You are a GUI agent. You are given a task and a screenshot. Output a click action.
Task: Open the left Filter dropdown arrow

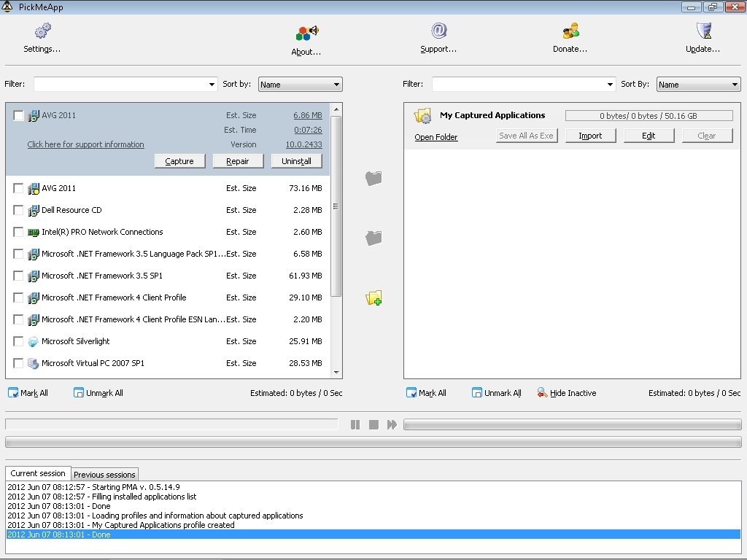[x=212, y=85]
